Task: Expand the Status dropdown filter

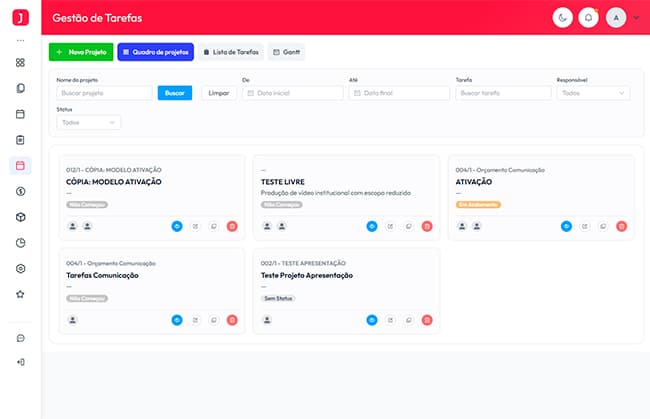Action: tap(88, 122)
